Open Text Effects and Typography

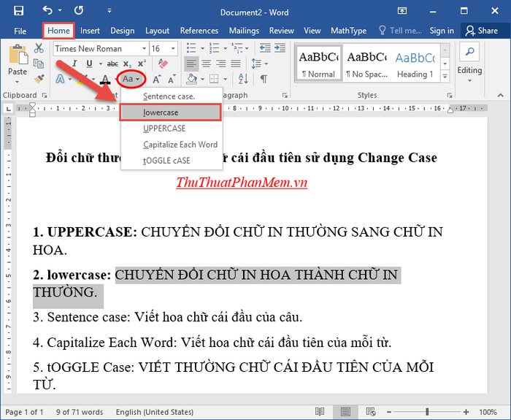(x=61, y=79)
